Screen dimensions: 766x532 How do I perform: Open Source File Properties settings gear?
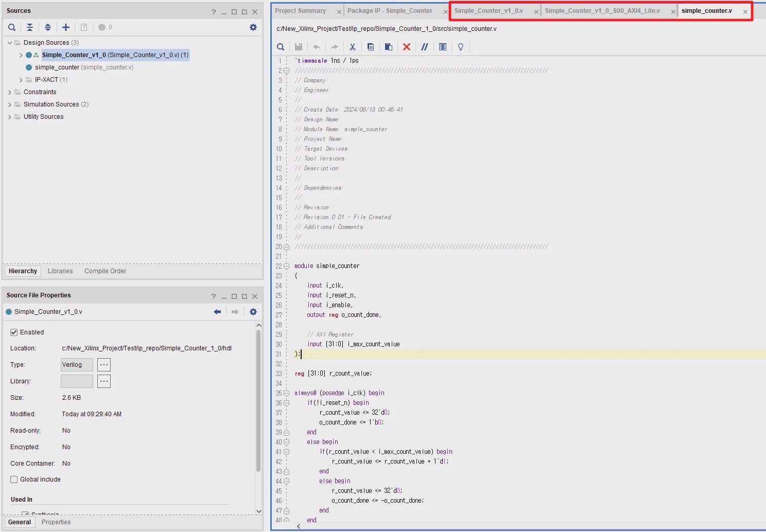[253, 312]
